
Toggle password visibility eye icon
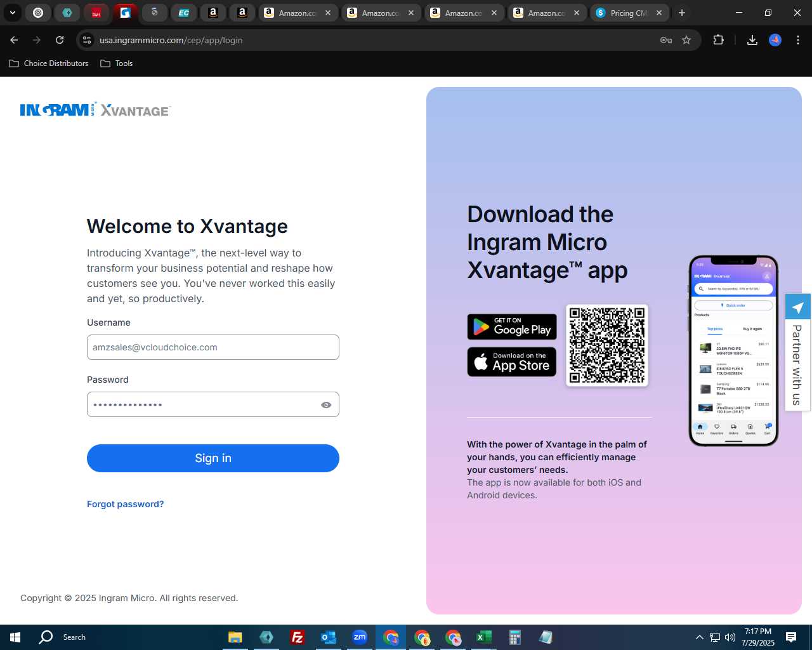326,405
